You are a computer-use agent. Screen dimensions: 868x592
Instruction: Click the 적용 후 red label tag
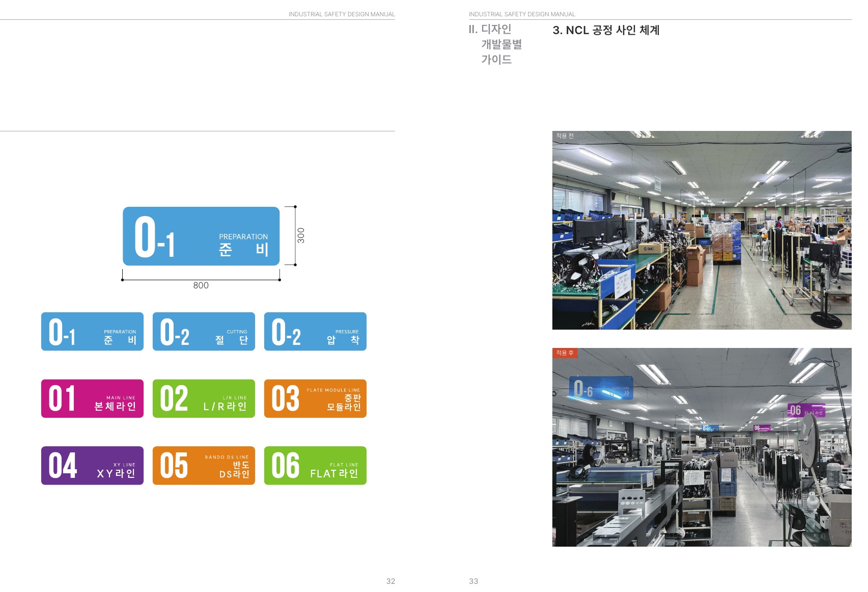pos(565,353)
